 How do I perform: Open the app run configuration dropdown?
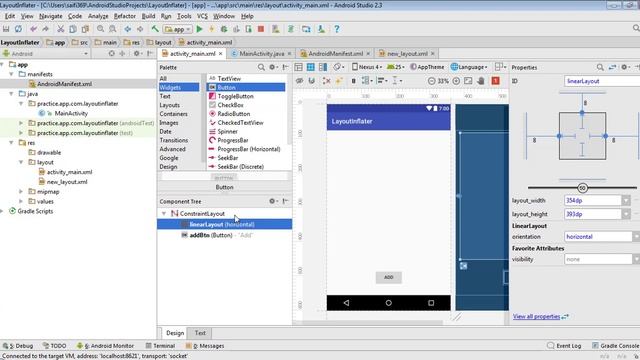178,29
